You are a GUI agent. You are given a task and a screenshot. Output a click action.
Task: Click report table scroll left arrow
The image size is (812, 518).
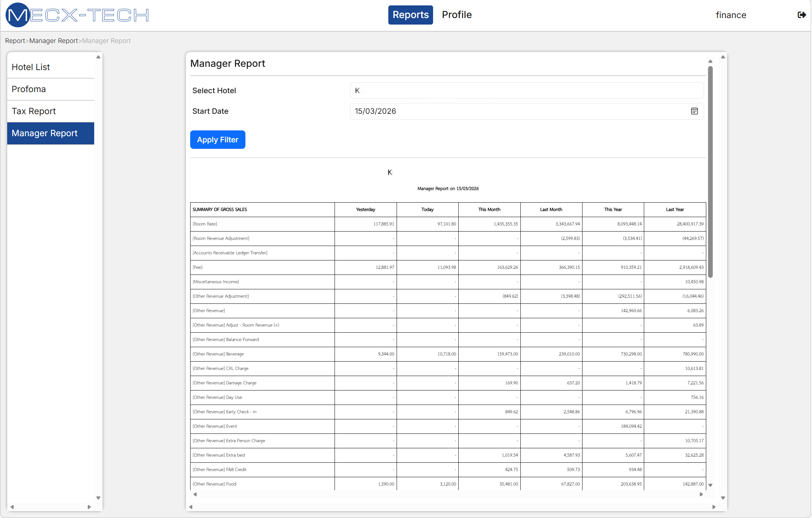195,494
